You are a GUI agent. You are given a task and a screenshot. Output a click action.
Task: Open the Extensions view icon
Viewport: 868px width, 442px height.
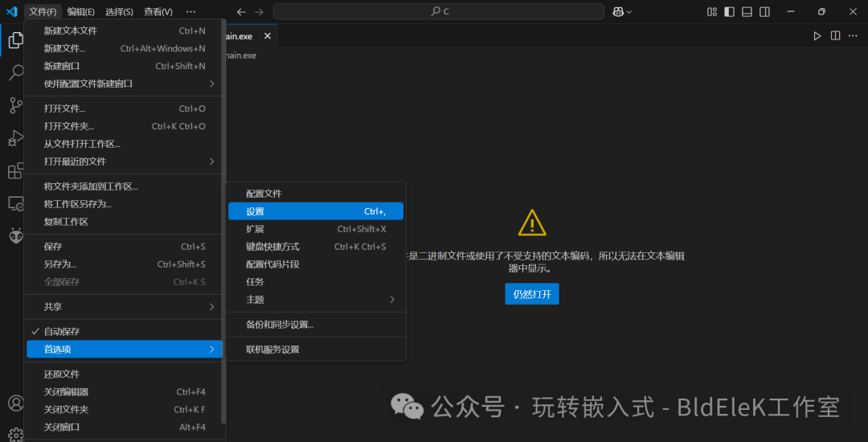click(16, 171)
